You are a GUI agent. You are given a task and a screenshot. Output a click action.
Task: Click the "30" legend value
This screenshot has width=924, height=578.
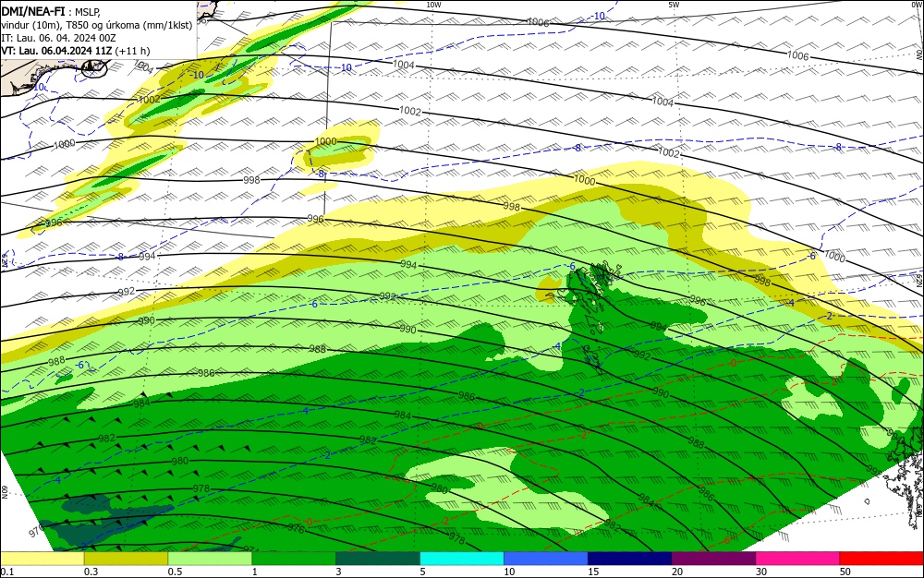coord(761,572)
